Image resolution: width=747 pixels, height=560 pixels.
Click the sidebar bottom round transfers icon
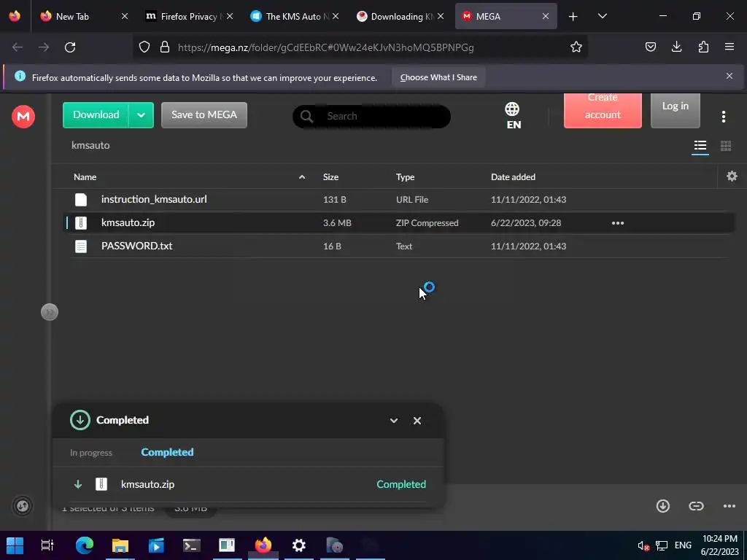[23, 506]
